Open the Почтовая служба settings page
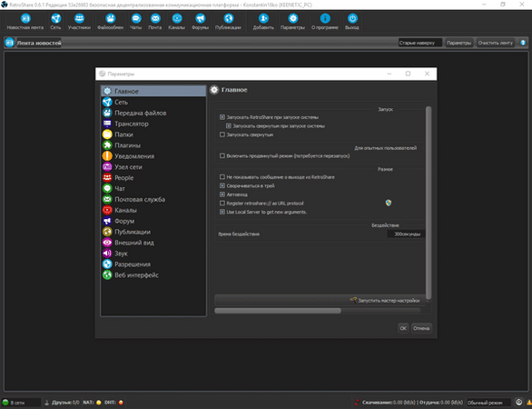532x409 pixels. coord(153,199)
